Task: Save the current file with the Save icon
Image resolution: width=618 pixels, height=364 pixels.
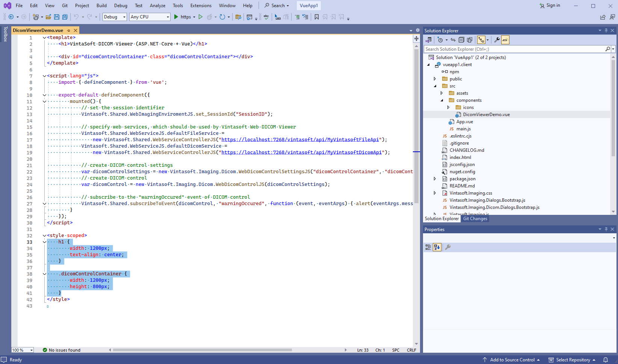Action: pos(57,17)
